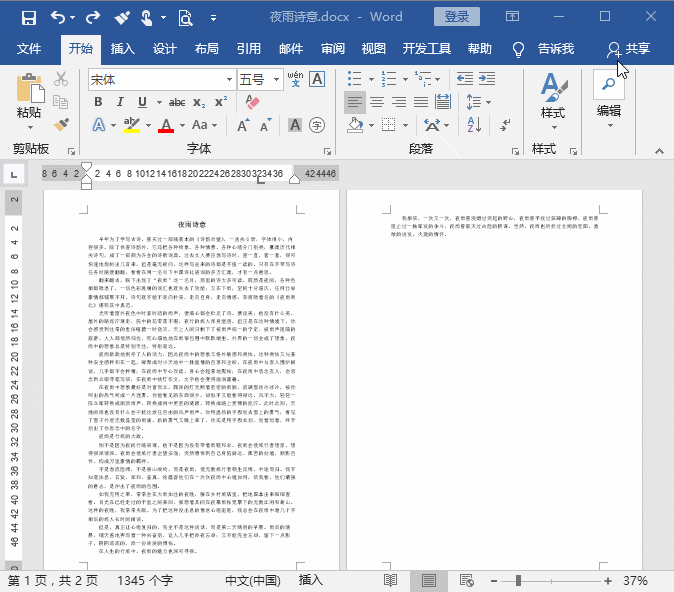The height and width of the screenshot is (592, 674).
Task: Apply character shading icon
Action: pyautogui.click(x=295, y=125)
